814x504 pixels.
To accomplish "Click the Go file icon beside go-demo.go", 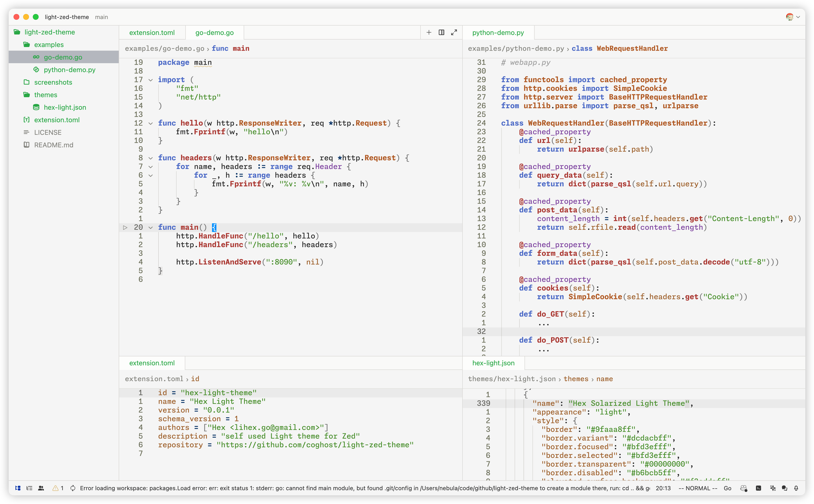I will (x=36, y=57).
